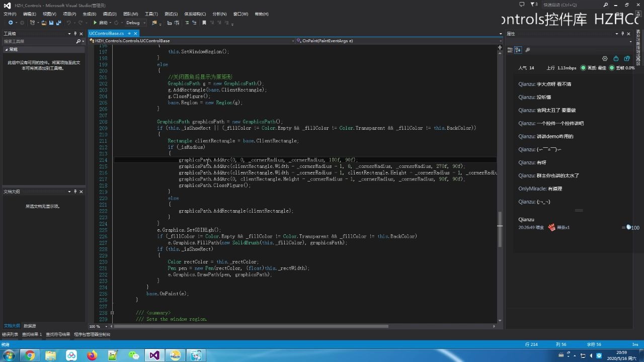The width and height of the screenshot is (644, 362).
Task: Click the gear settings icon in stream panel
Action: 605,59
